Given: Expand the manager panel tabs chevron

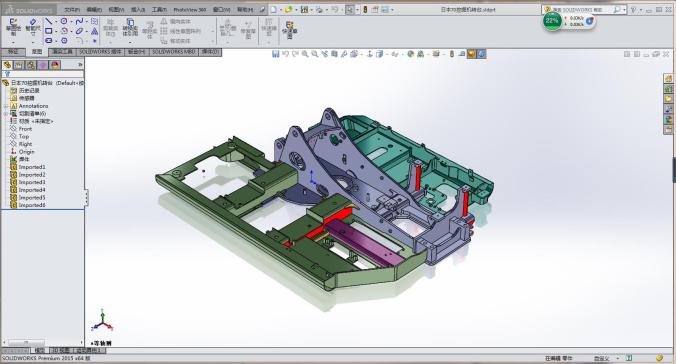Looking at the screenshot, I should pyautogui.click(x=80, y=65).
